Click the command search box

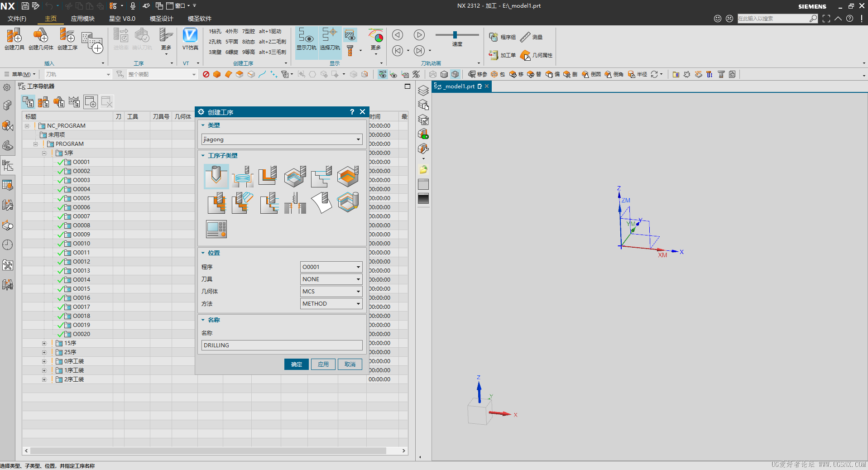[777, 19]
